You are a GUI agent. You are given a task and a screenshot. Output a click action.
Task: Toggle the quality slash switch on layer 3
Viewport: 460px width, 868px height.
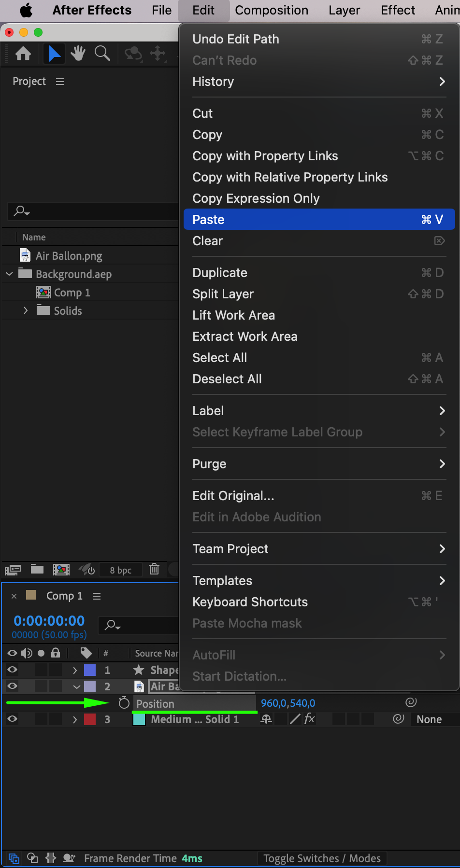tap(295, 719)
